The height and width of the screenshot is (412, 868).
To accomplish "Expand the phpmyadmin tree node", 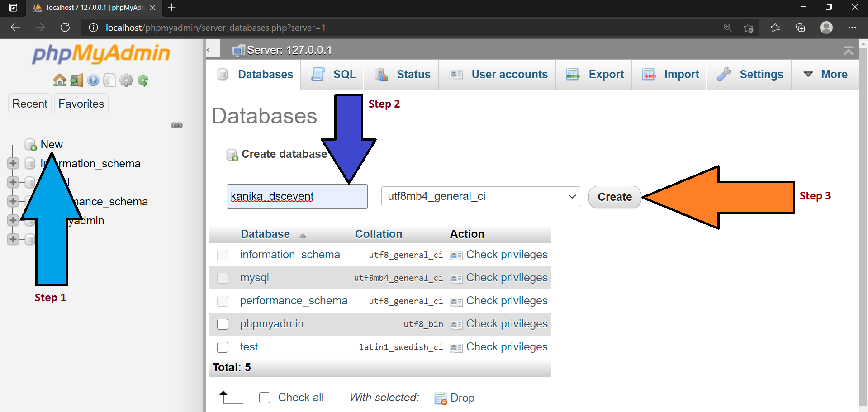I will [13, 220].
